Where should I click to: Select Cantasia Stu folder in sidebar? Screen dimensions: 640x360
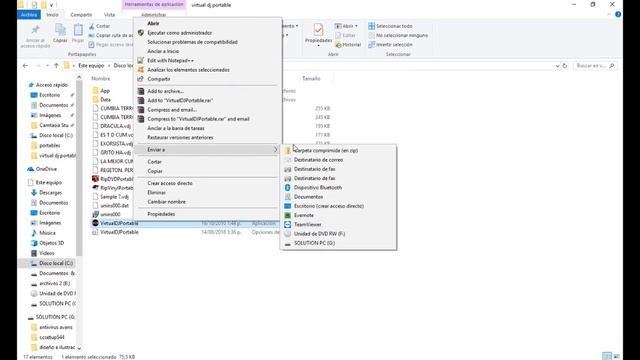53,125
